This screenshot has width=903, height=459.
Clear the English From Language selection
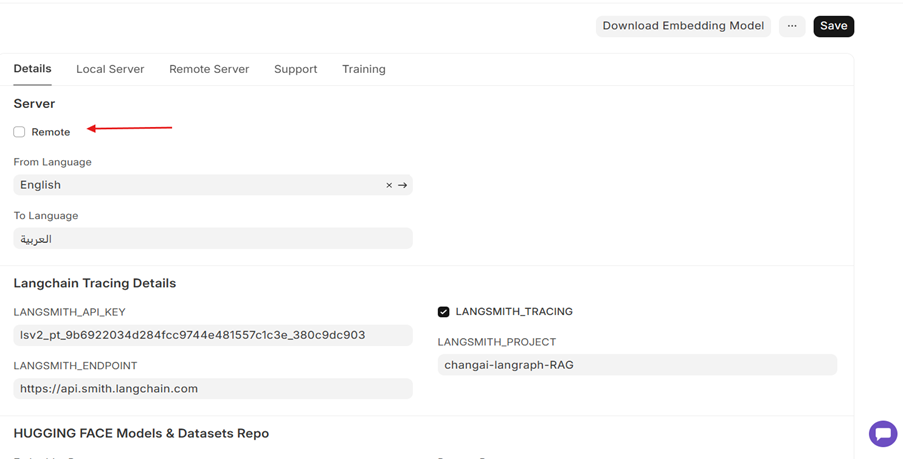click(389, 185)
